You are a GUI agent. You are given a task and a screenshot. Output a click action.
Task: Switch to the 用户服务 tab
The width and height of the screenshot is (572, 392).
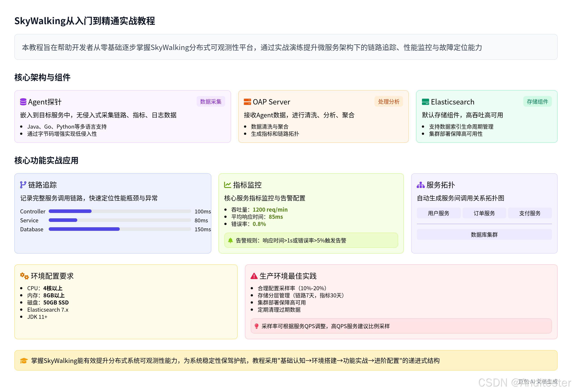(x=439, y=213)
